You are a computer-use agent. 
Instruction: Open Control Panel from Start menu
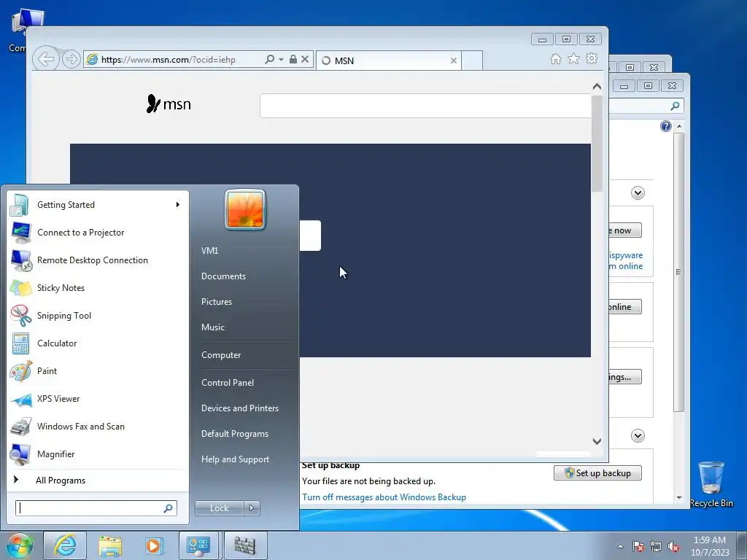[x=228, y=383]
